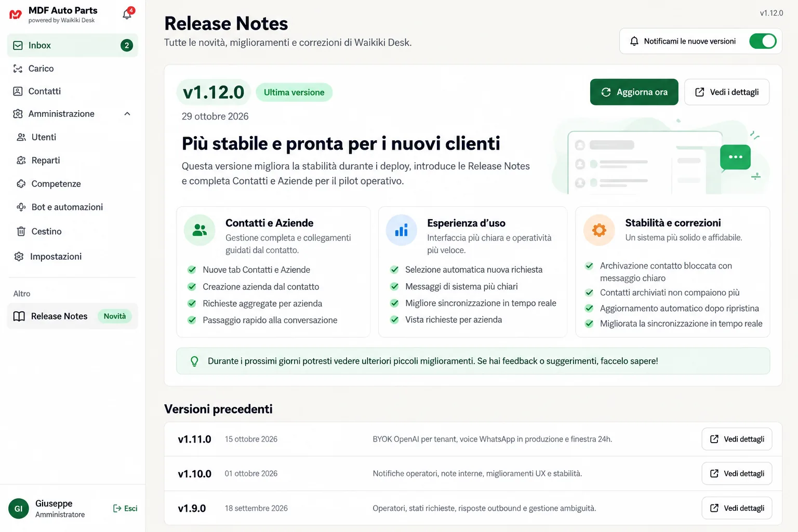Open the notifications bell with red badge

pyautogui.click(x=128, y=14)
